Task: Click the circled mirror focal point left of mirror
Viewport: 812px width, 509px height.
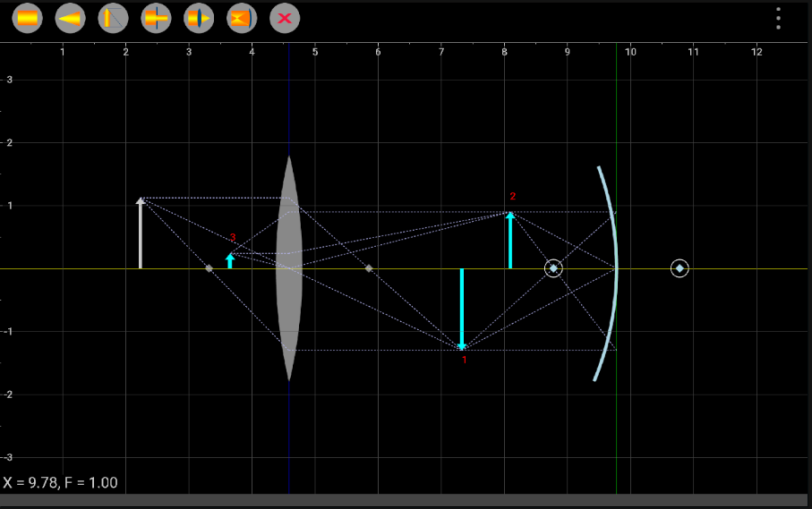Action: tap(553, 268)
